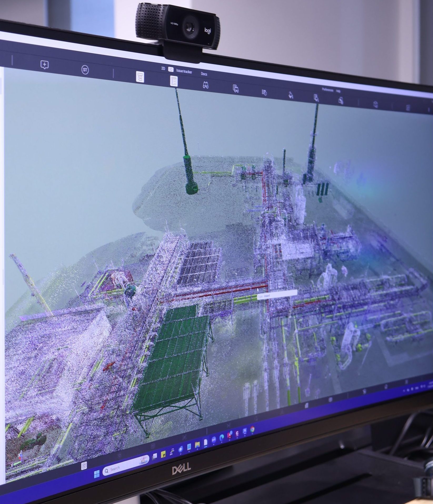
Task: Click the faded 3D box toolbar icon
Action: pyautogui.click(x=376, y=104)
